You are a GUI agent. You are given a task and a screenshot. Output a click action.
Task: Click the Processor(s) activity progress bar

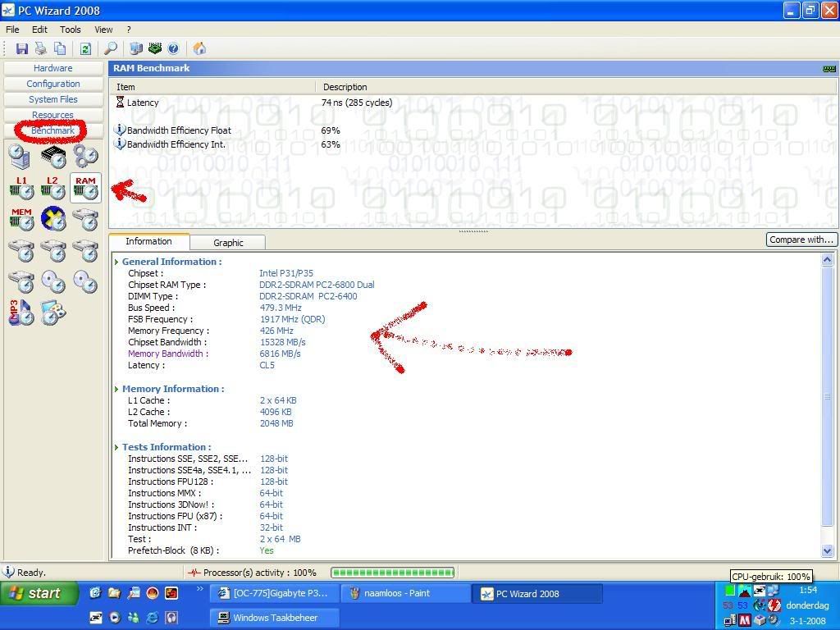tap(393, 573)
